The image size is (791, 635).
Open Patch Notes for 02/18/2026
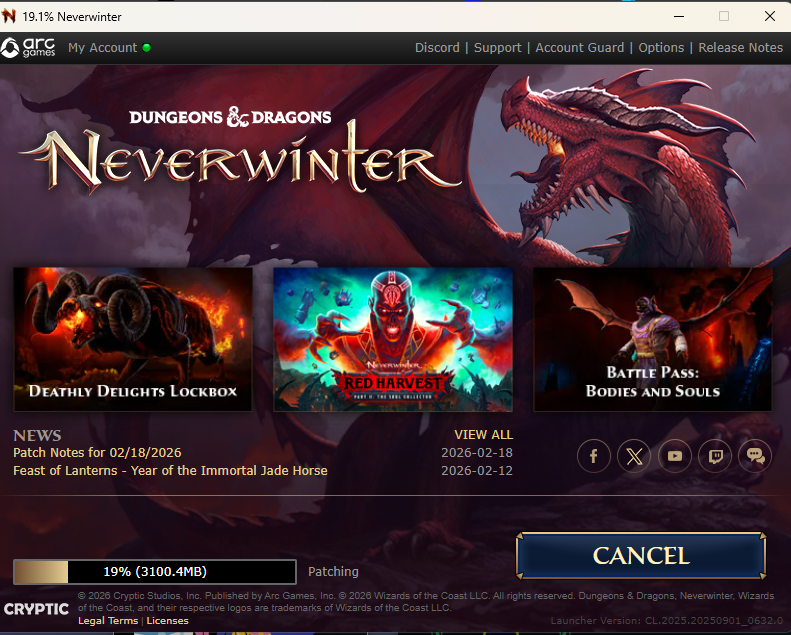point(97,453)
